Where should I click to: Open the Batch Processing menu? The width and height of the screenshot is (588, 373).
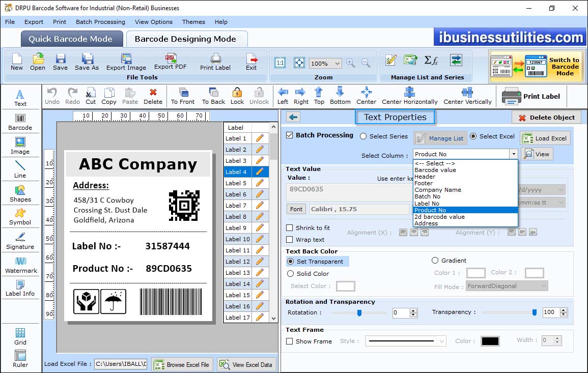[100, 22]
